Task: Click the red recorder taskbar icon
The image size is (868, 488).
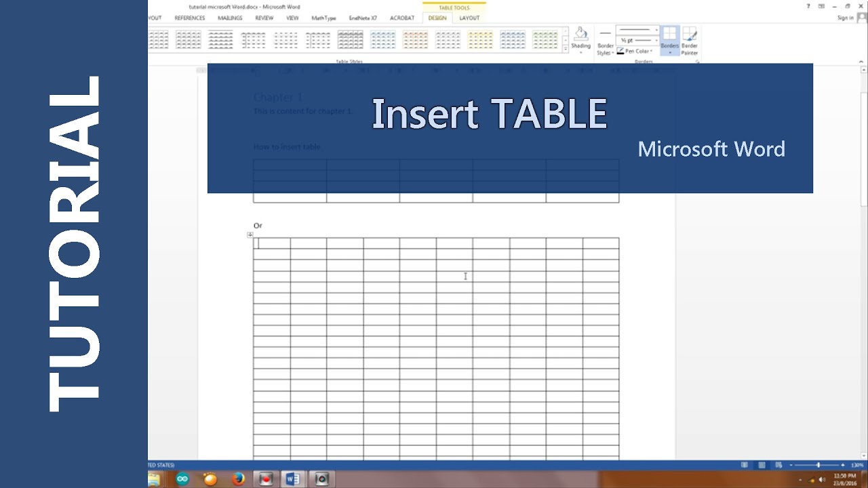Action: pos(266,479)
